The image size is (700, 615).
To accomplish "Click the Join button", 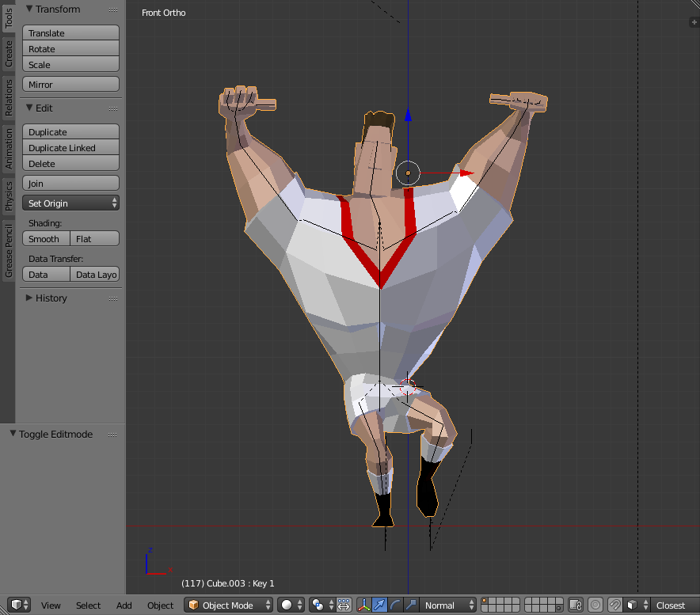I will click(x=70, y=184).
